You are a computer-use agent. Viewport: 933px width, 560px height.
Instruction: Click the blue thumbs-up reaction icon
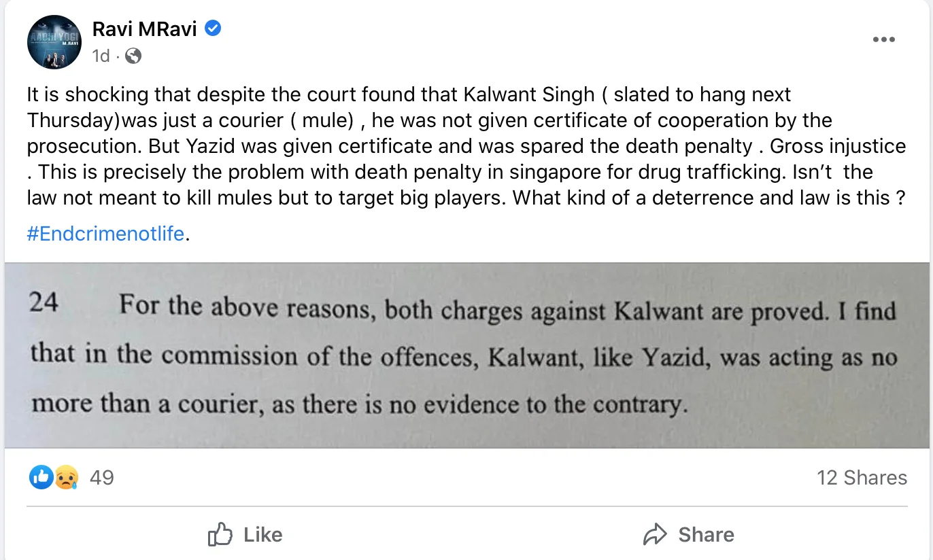click(41, 478)
